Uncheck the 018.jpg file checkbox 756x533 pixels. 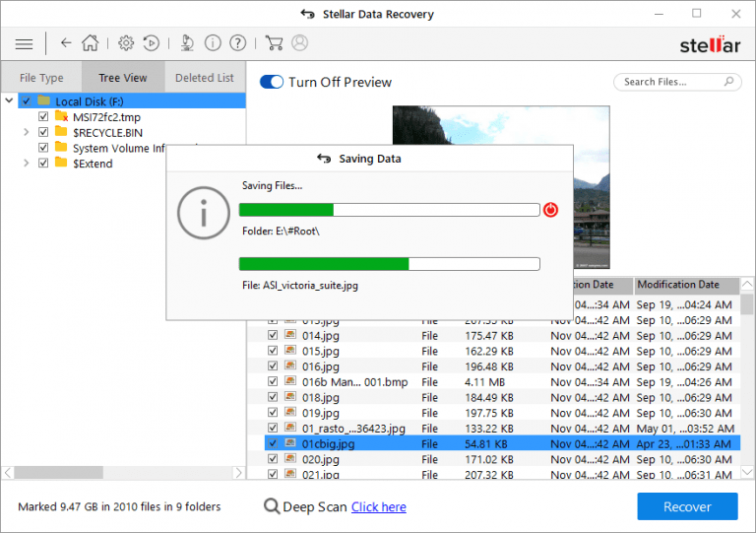(x=273, y=396)
